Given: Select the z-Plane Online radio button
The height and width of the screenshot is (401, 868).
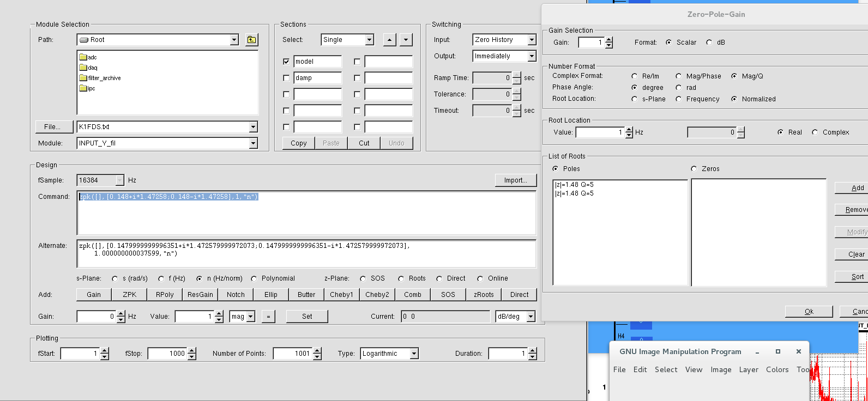Looking at the screenshot, I should point(480,278).
